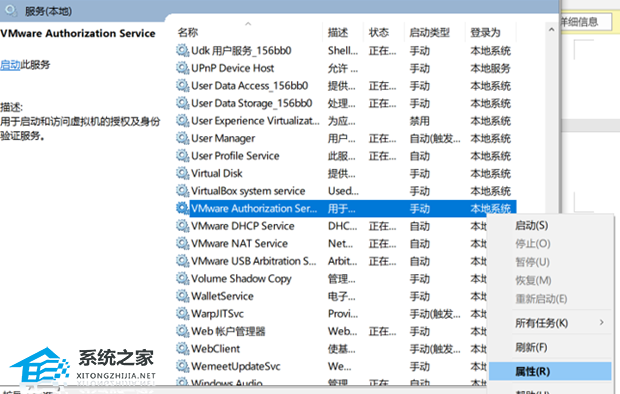Sort services by the 描述 column header
This screenshot has width=620, height=394.
pyautogui.click(x=338, y=32)
